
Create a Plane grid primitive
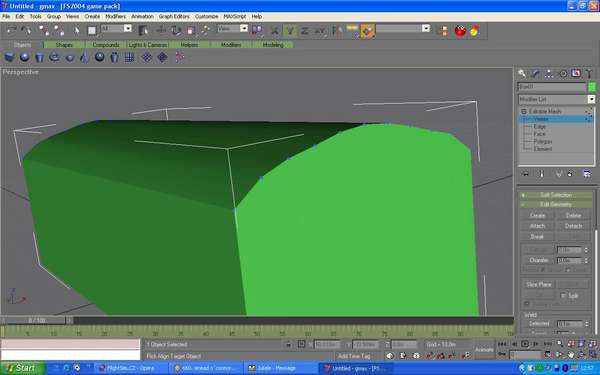pyautogui.click(x=129, y=57)
